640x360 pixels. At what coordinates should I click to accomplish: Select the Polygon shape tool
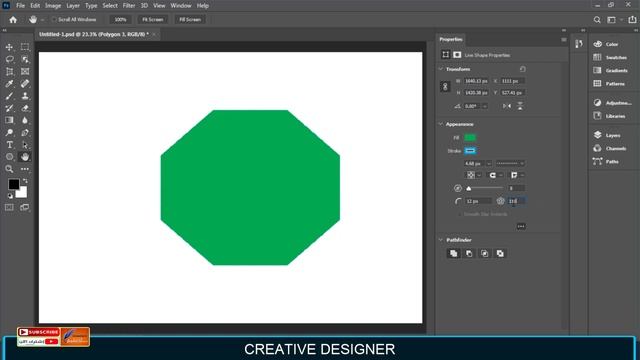tap(9, 157)
